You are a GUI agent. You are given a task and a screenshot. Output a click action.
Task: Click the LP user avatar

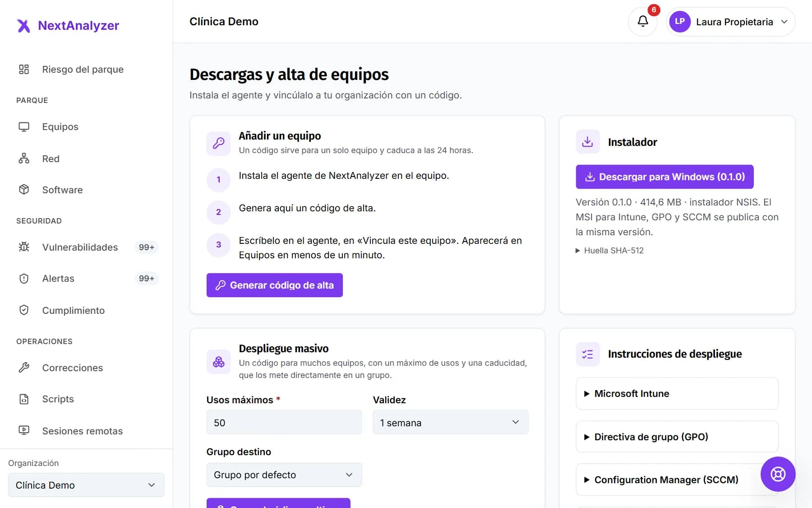(x=680, y=22)
